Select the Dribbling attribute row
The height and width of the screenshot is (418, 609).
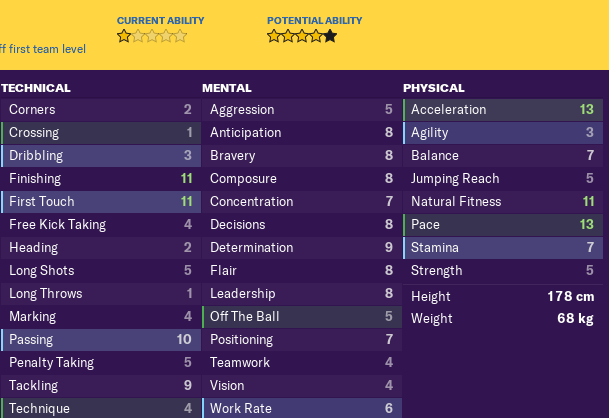point(101,156)
